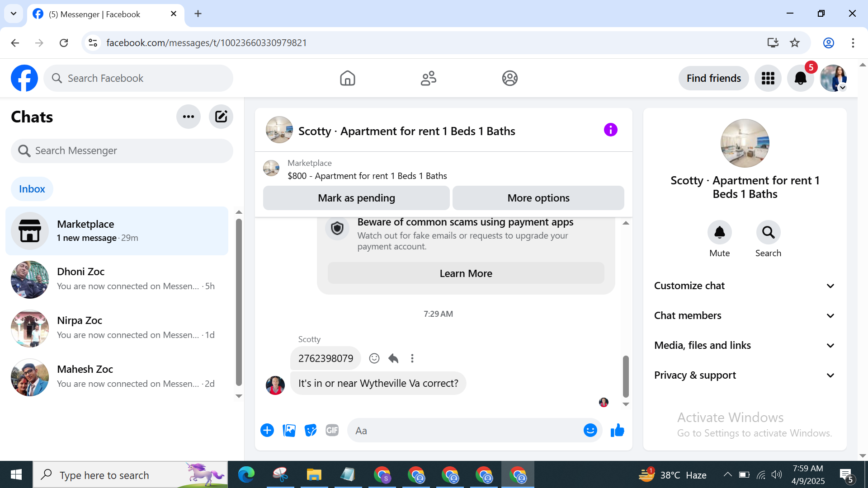Go back in browser history
This screenshot has width=868, height=488.
[15, 43]
